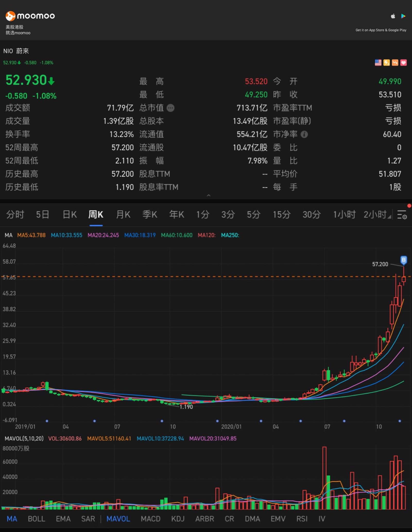Switch to the 2小时 chart tab
Image resolution: width=412 pixels, height=532 pixels.
tap(375, 214)
